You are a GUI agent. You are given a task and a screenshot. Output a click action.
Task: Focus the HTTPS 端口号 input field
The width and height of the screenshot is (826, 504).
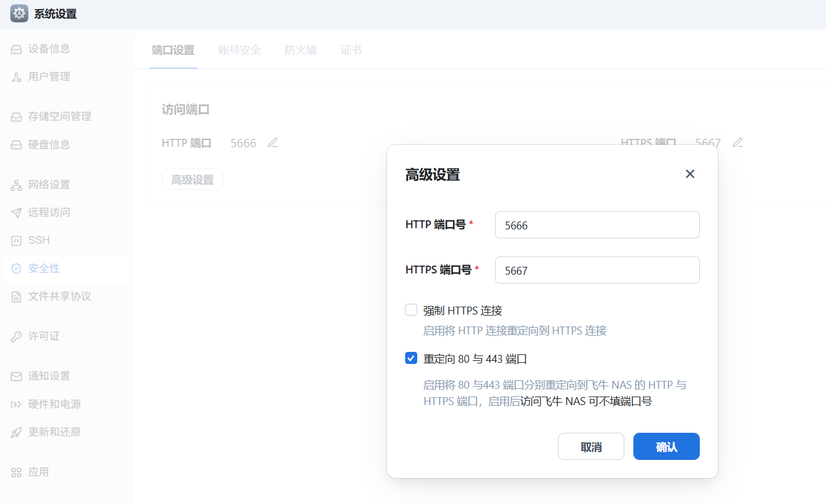(597, 270)
